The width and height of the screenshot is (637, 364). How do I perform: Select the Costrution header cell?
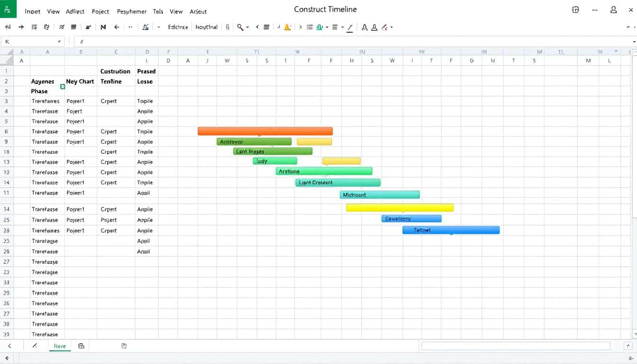(115, 71)
